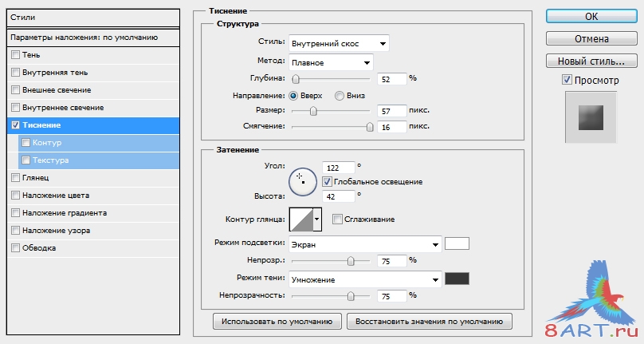Viewport: 644px width, 344px height.
Task: Click the white highlight color swatch
Action: (457, 243)
